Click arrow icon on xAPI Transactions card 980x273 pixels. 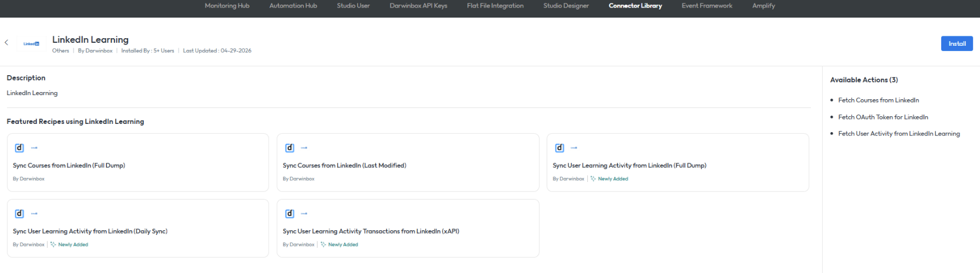pos(304,214)
